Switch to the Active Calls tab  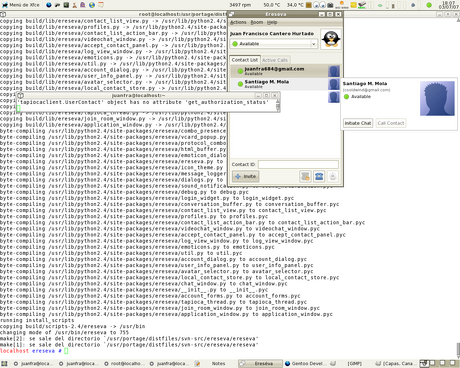pyautogui.click(x=275, y=60)
